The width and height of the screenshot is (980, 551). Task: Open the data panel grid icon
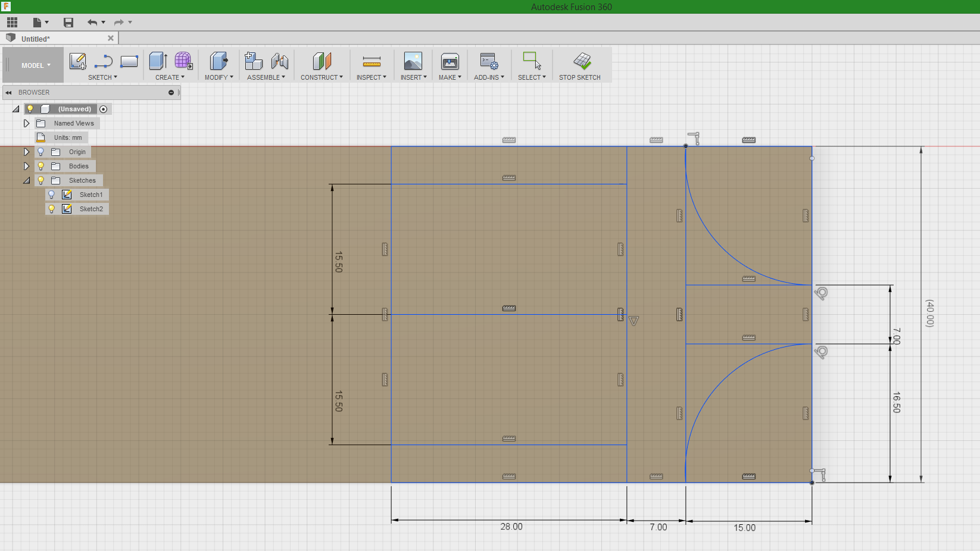tap(13, 23)
